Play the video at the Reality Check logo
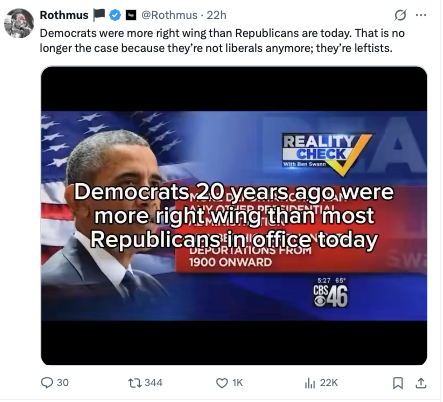The image size is (443, 402). click(x=328, y=154)
